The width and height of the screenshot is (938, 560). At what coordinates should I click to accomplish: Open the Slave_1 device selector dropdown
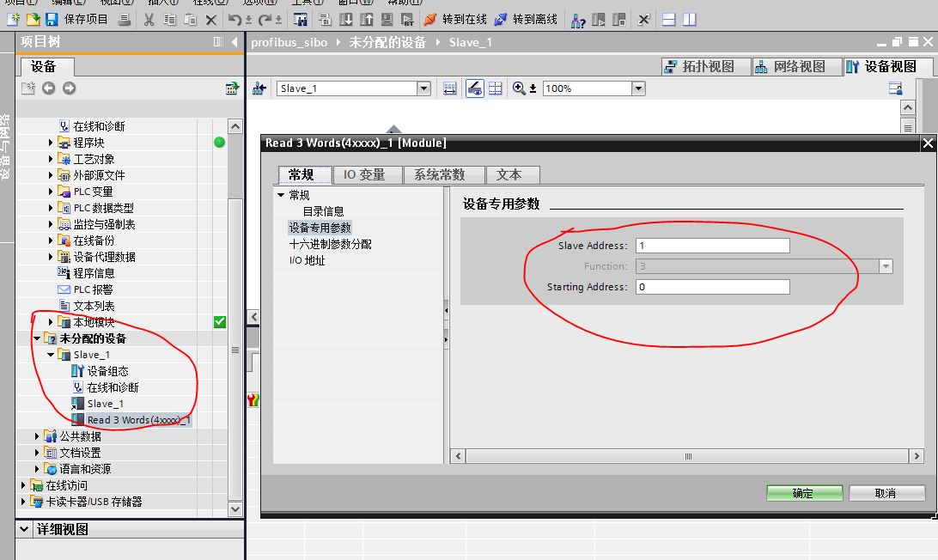click(423, 88)
